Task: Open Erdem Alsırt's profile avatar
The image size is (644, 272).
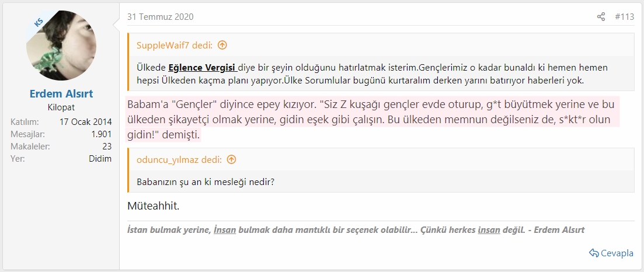Action: coord(62,46)
